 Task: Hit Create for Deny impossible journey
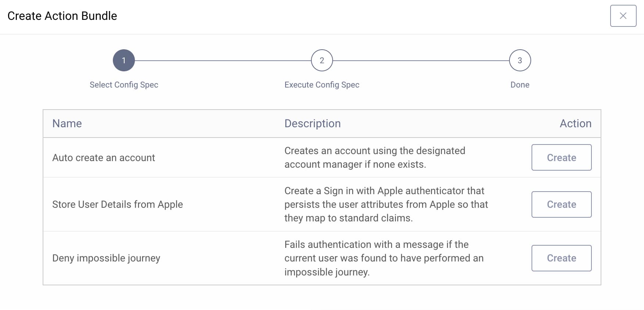(x=561, y=258)
